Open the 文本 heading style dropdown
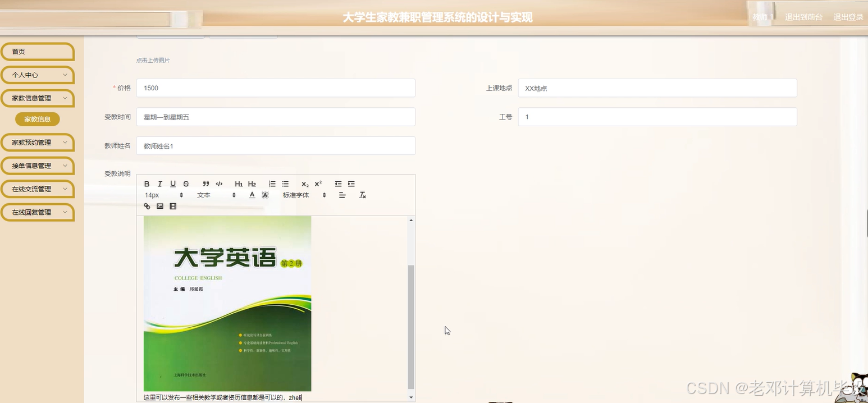868x403 pixels. click(216, 195)
